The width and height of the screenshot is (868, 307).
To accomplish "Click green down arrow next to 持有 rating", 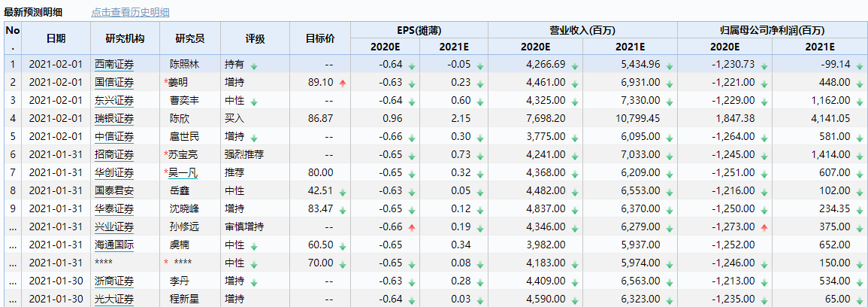I will click(253, 65).
